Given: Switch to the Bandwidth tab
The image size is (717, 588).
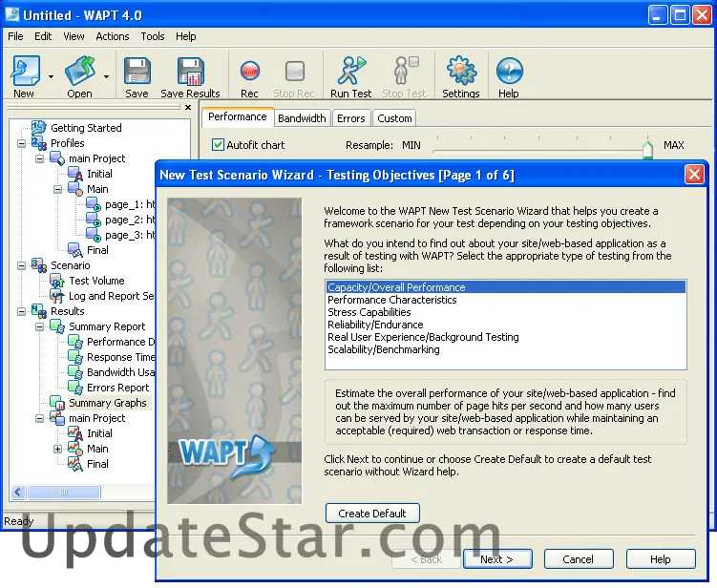Looking at the screenshot, I should pos(302,118).
